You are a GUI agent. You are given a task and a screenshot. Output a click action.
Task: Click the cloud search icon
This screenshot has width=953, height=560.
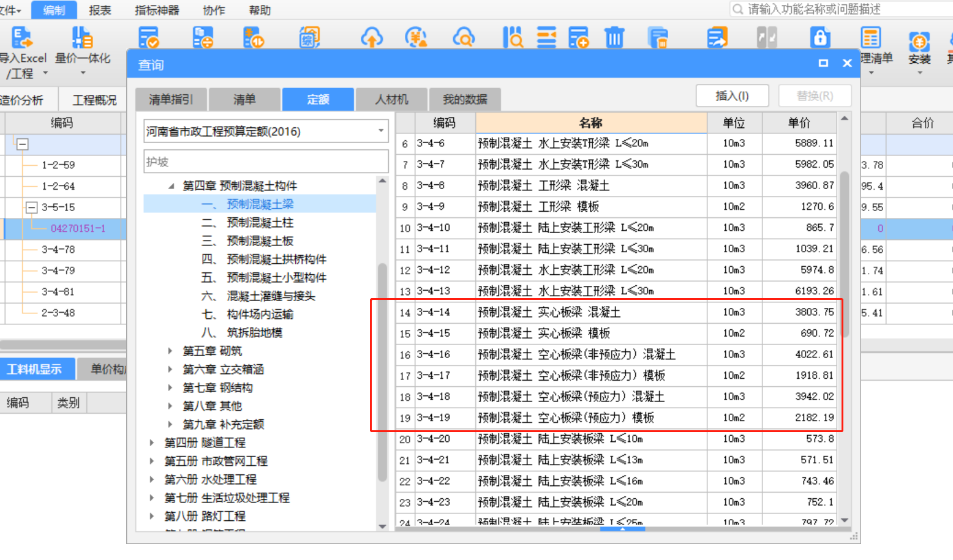[x=464, y=38]
